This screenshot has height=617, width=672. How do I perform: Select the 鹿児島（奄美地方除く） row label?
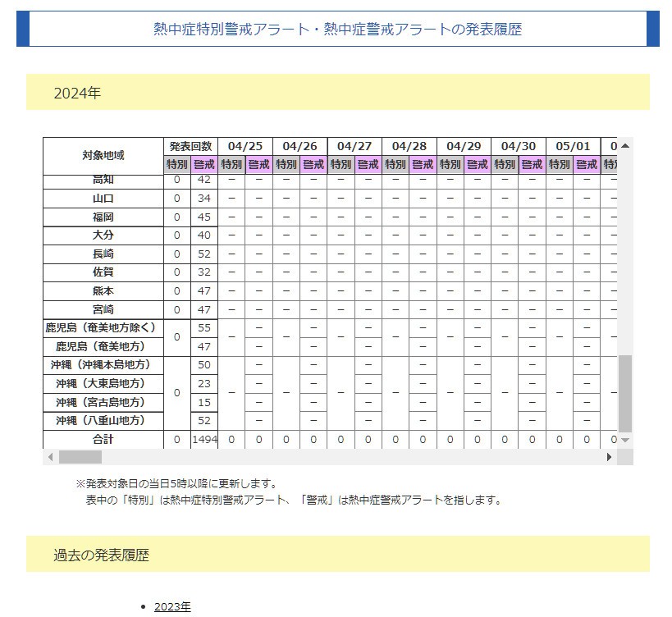pyautogui.click(x=103, y=328)
